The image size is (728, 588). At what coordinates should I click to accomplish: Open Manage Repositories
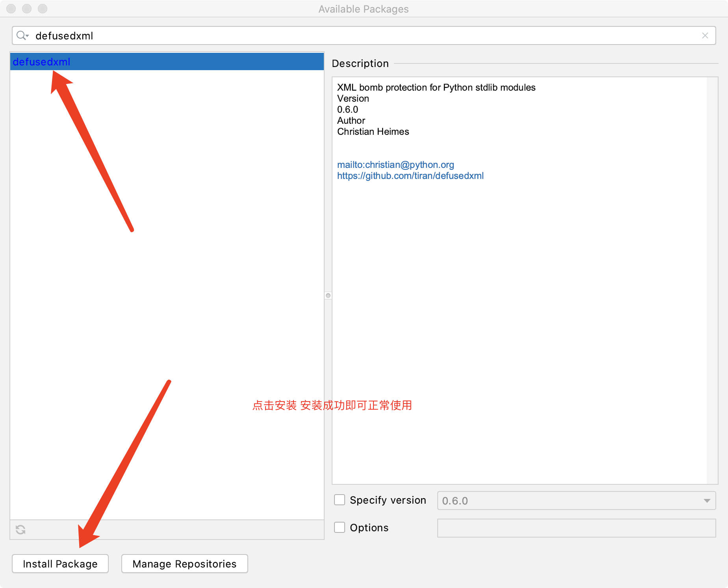tap(184, 564)
